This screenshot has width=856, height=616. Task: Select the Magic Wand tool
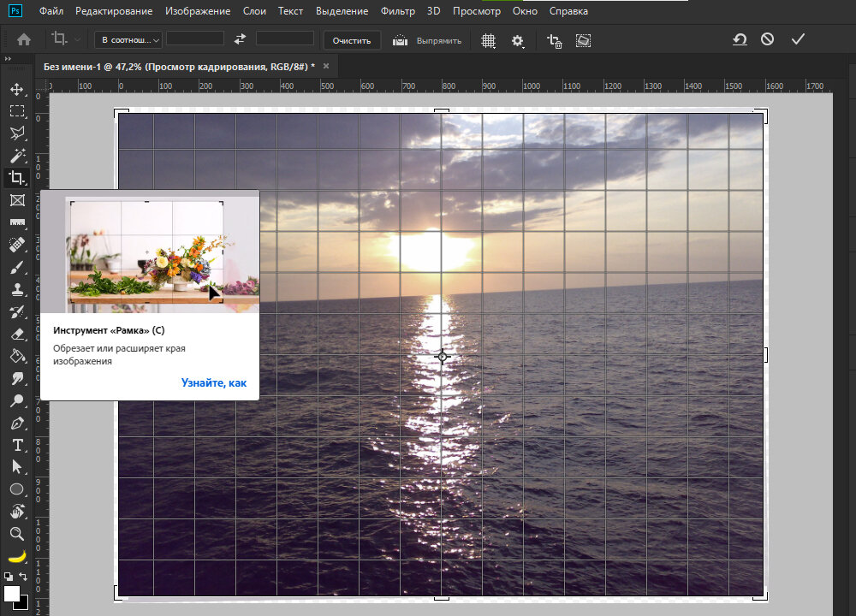[17, 156]
